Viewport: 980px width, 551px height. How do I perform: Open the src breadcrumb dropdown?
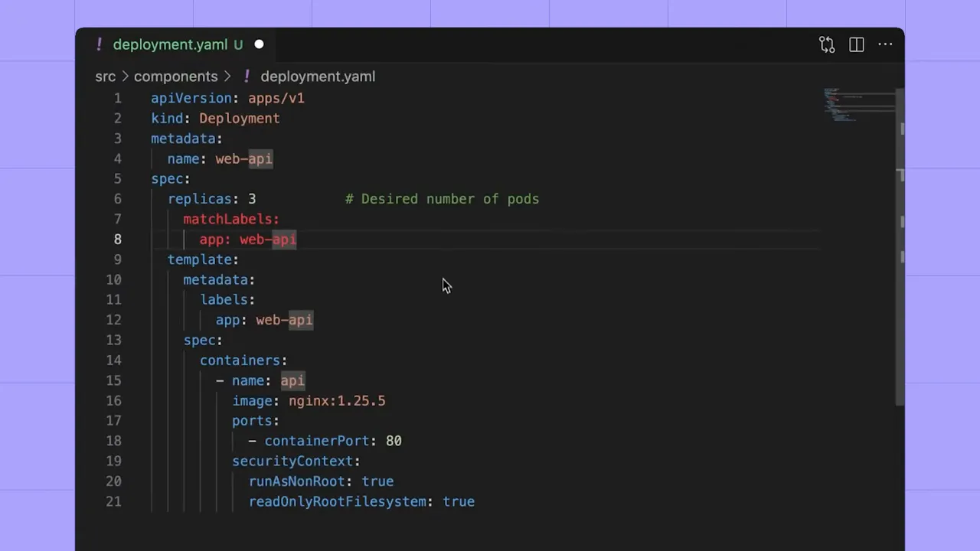[x=105, y=77]
